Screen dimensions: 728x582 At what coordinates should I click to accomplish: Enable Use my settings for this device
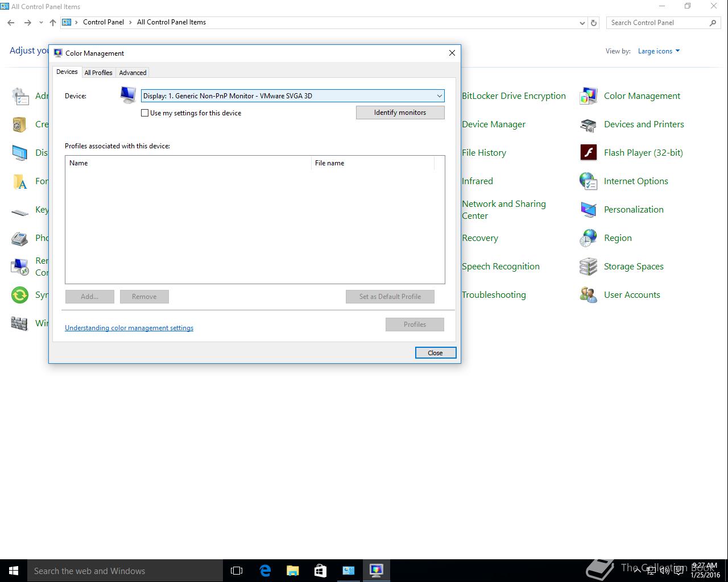[x=145, y=113]
